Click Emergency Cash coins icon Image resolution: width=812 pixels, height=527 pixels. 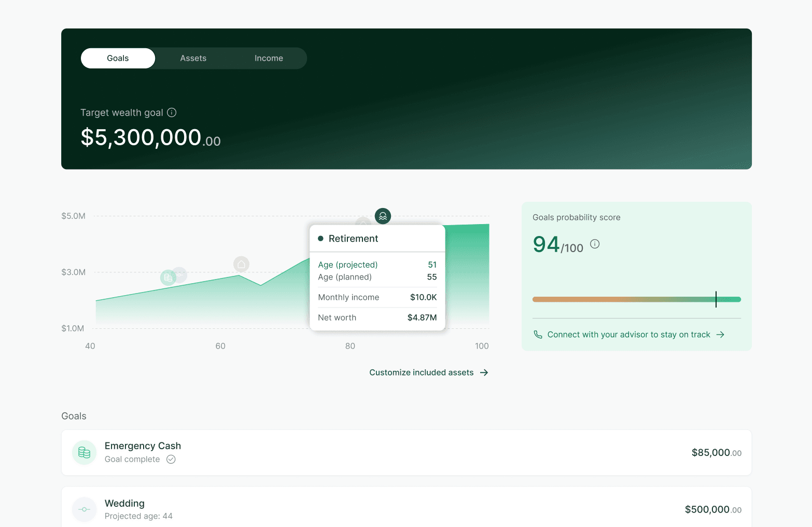point(84,452)
